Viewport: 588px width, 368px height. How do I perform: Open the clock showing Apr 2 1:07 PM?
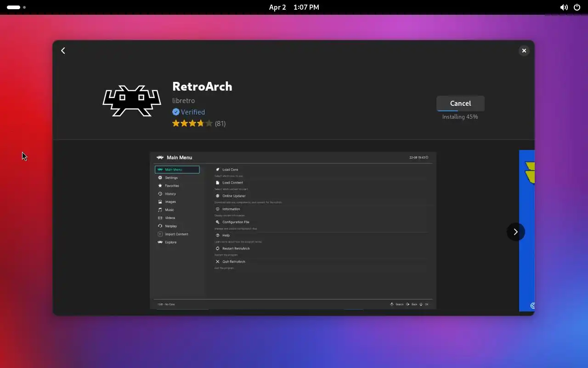(294, 7)
